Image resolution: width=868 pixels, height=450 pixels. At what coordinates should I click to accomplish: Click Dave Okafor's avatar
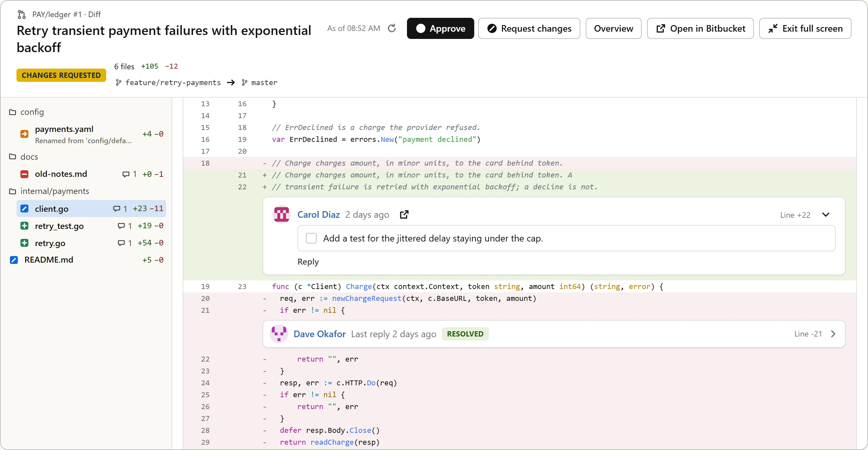coord(279,334)
